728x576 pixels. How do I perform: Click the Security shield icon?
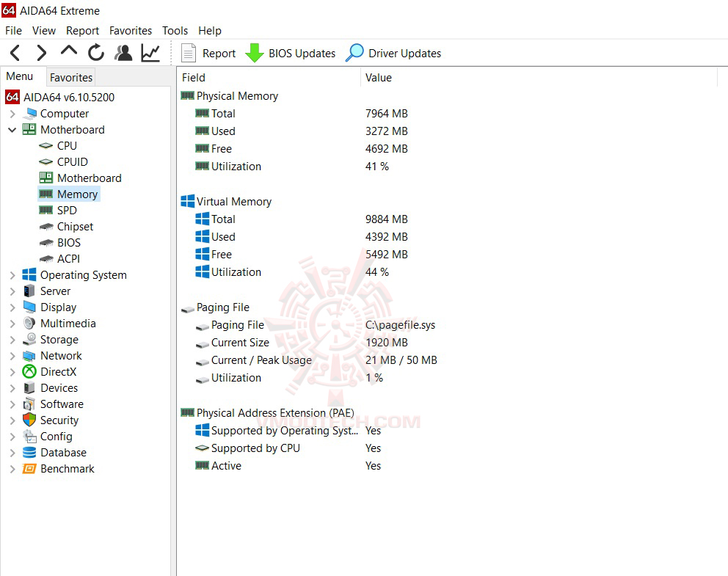[x=29, y=420]
